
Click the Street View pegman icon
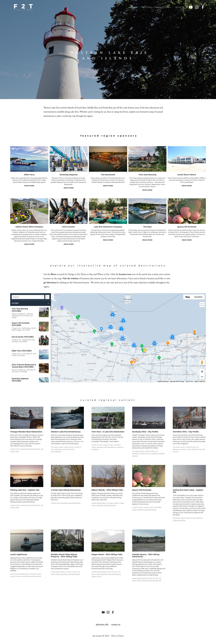202,362
